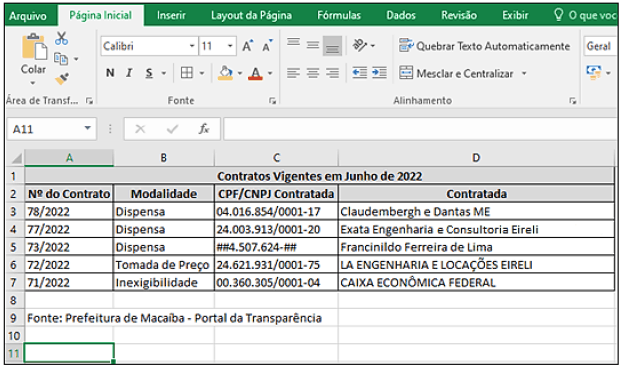Align text right
This screenshot has width=626, height=370.
pyautogui.click(x=332, y=73)
